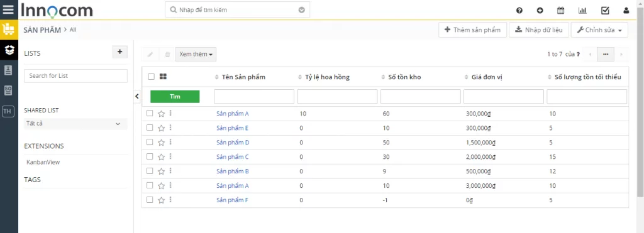Open the Chỉnh sửa dropdown

click(599, 30)
